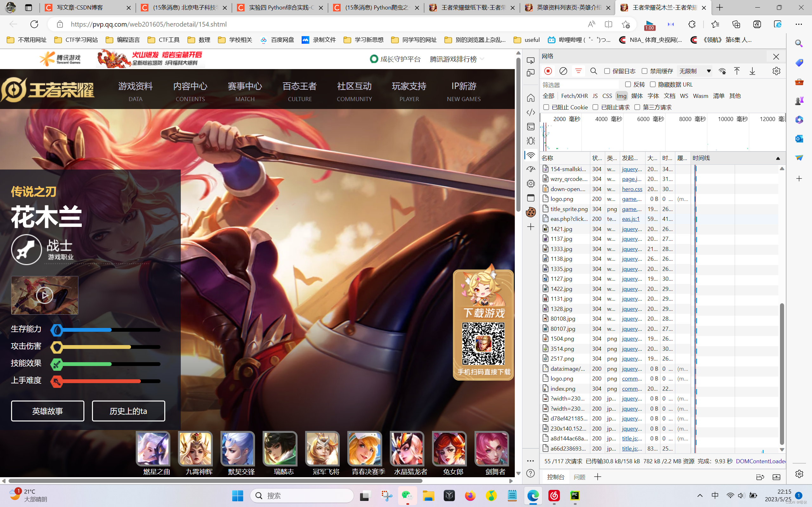Open the 无限制 throttling dropdown
Image resolution: width=812 pixels, height=507 pixels.
click(695, 71)
